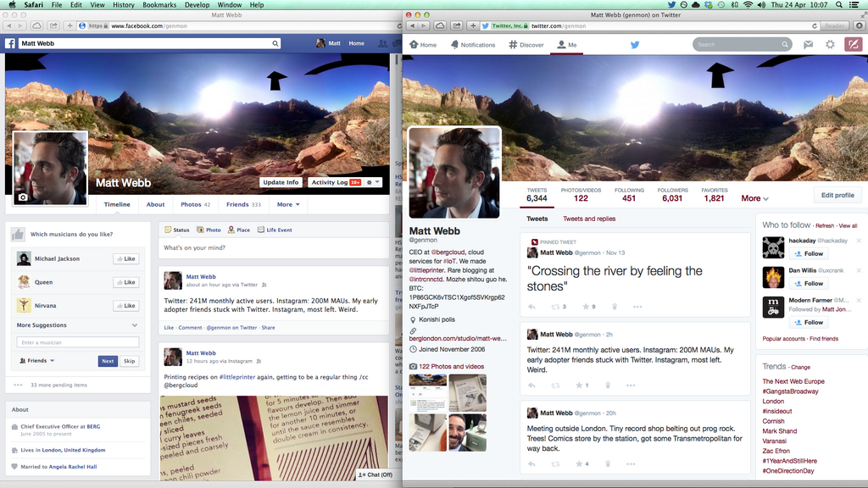Click iCloud tabs icon in Twitter window
The height and width of the screenshot is (488, 868).
pyautogui.click(x=440, y=25)
